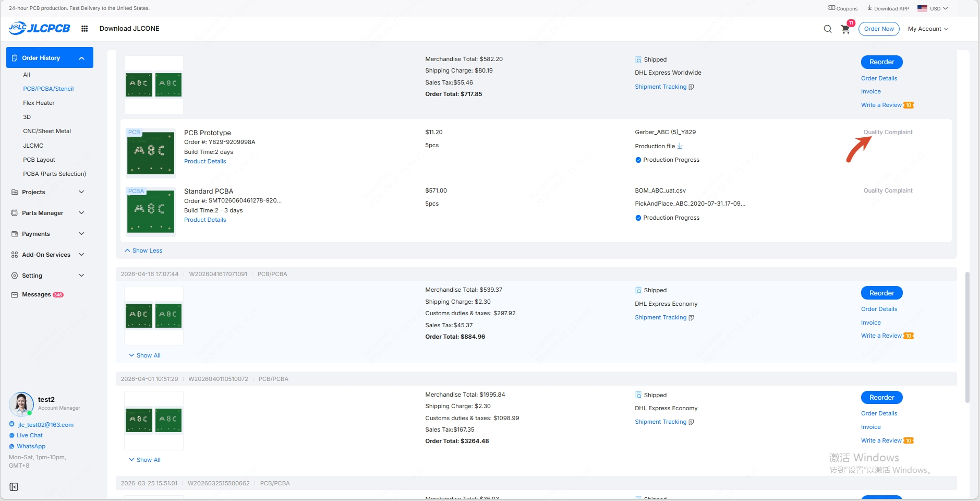Screen dimensions: 980x501
Task: Open the shopping cart icon
Action: pos(845,29)
